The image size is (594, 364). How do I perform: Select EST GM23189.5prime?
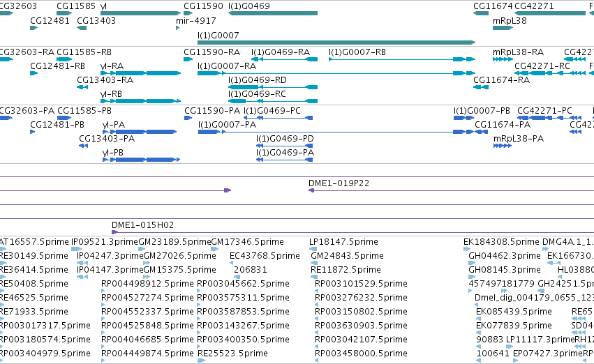[x=142, y=249]
